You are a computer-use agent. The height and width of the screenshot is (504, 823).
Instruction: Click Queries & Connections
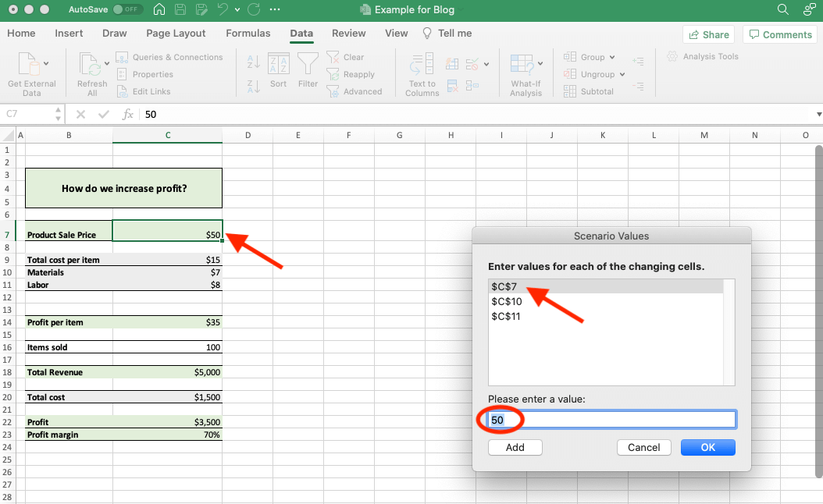coord(170,57)
